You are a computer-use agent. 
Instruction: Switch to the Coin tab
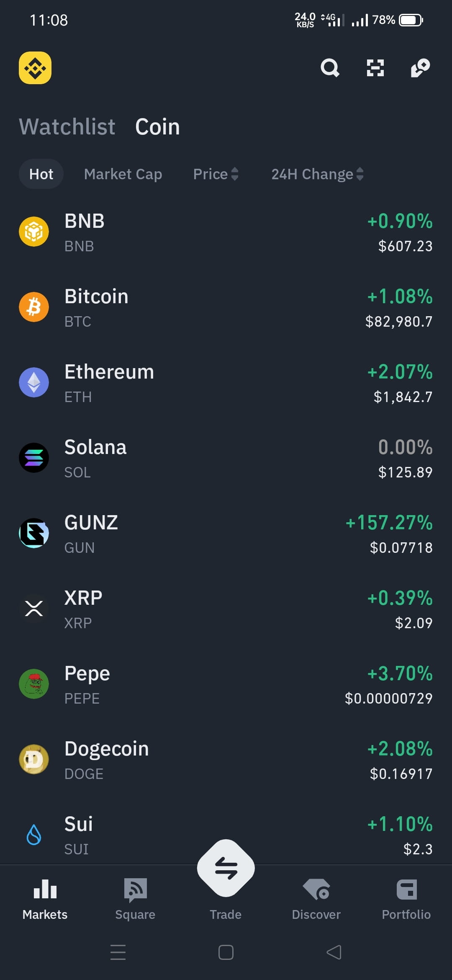[x=157, y=126]
